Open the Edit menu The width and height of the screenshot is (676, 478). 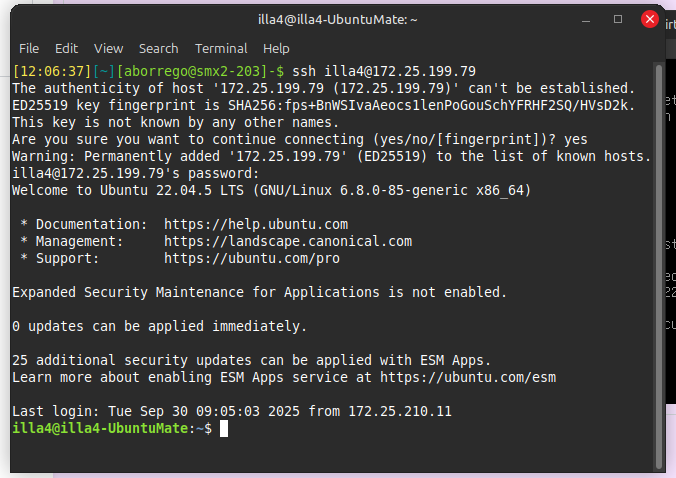[x=66, y=48]
